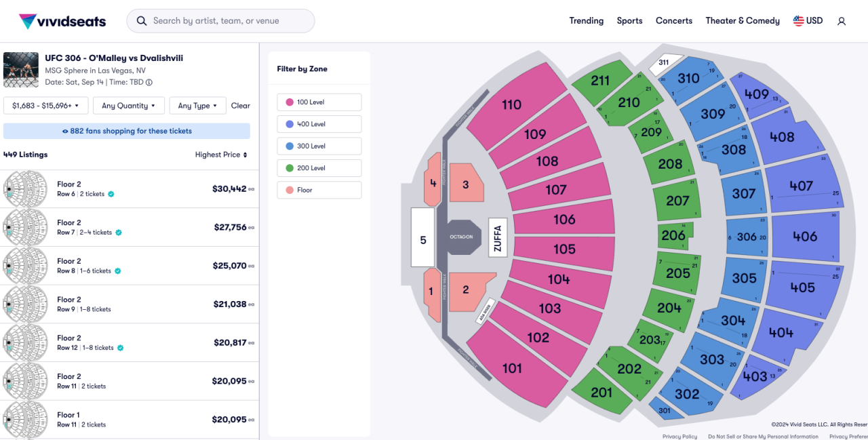868x440 pixels.
Task: Click the sort arrows next to Highest Price
Action: pyautogui.click(x=247, y=155)
